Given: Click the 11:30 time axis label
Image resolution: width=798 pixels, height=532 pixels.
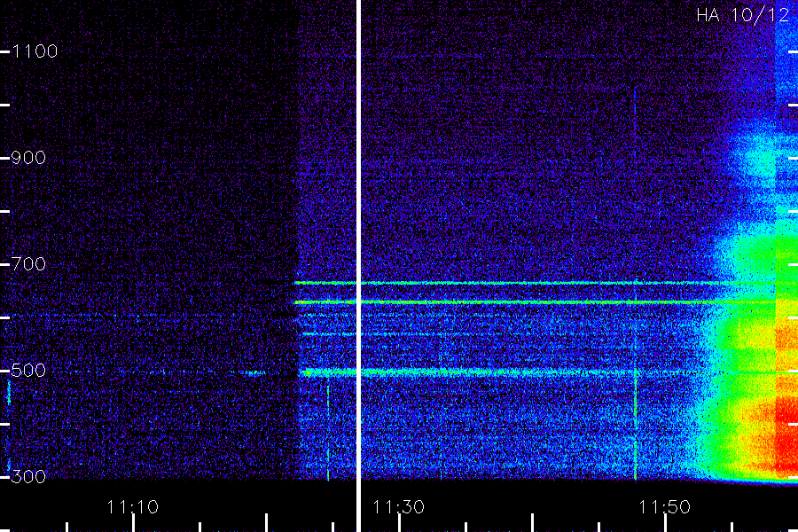Looking at the screenshot, I should 398,507.
